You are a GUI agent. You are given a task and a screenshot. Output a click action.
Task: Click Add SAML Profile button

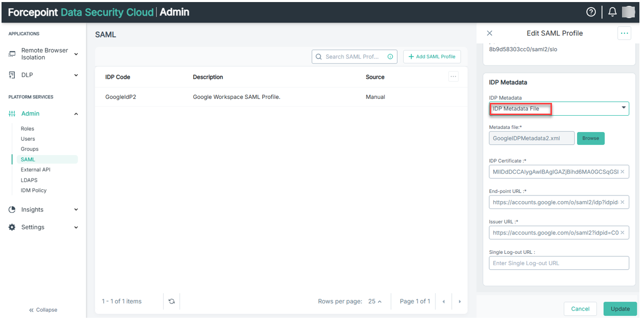[432, 57]
